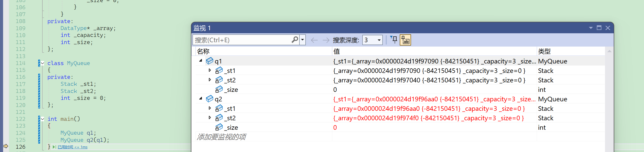The width and height of the screenshot is (644, 152).
Task: Toggle the highlighted ab display button
Action: point(405,40)
